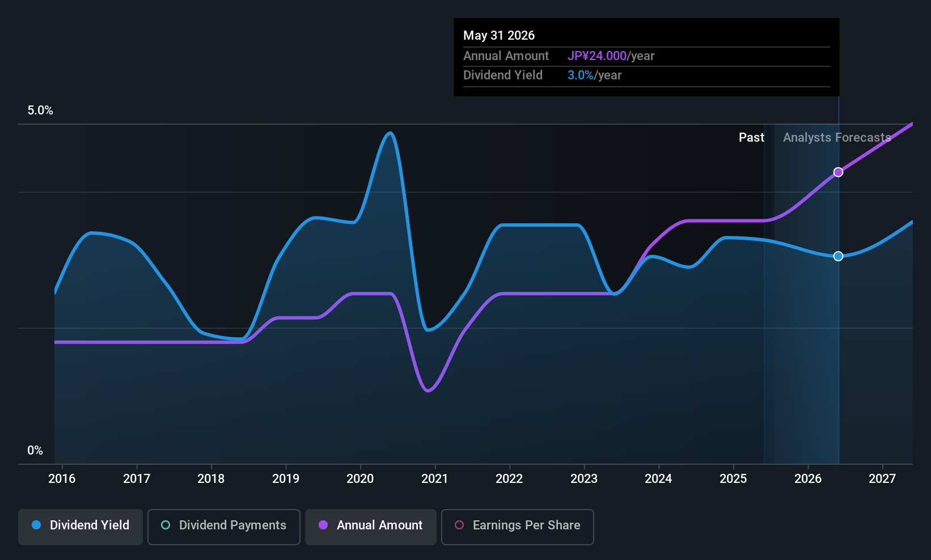
Task: Click the 2016 x-axis label
Action: pos(62,479)
